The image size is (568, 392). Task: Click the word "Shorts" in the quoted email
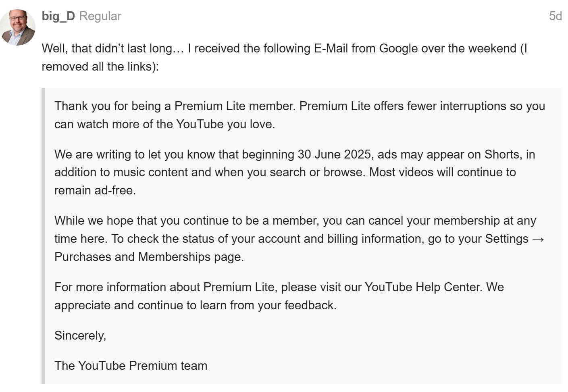[x=502, y=154]
